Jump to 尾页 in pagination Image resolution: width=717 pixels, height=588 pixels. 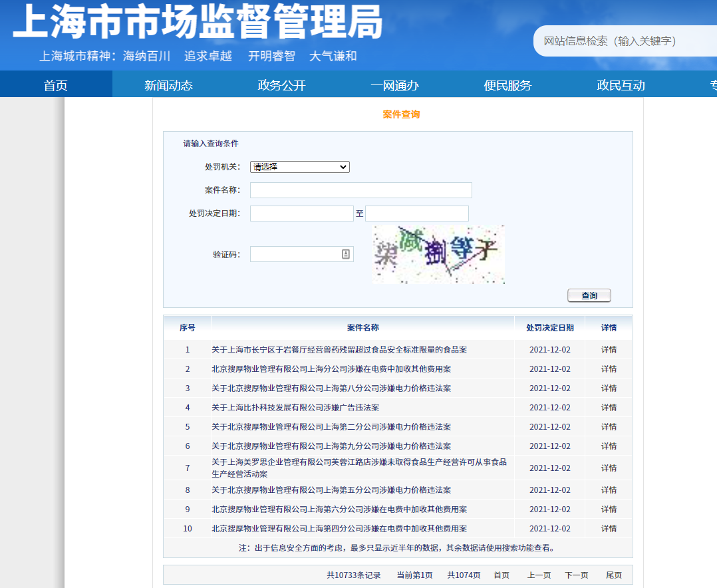(614, 575)
